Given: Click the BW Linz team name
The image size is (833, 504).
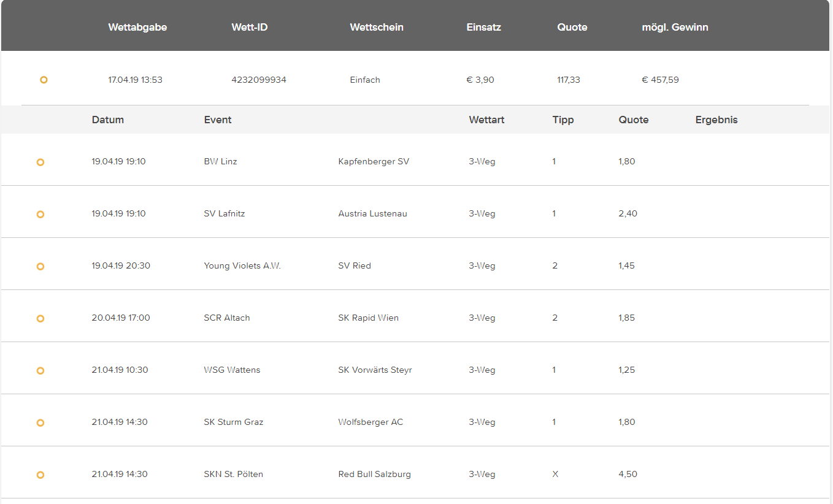Looking at the screenshot, I should coord(220,161).
